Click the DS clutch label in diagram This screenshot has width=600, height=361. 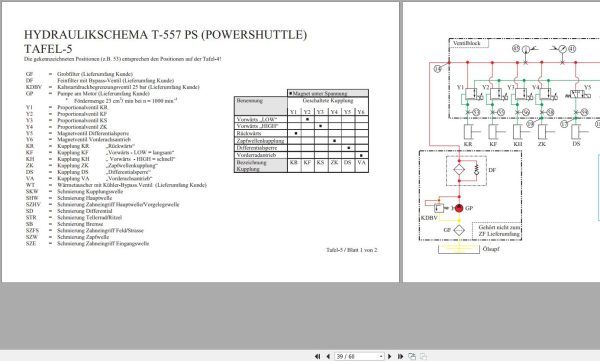[x=576, y=144]
